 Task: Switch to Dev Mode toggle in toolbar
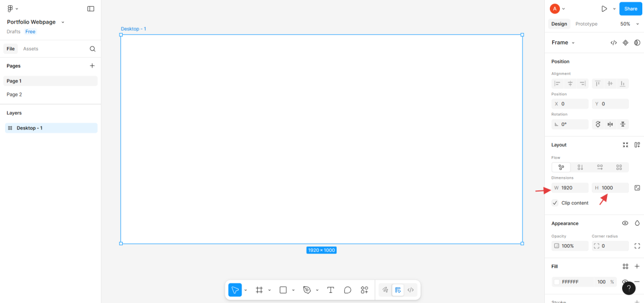[x=410, y=290]
